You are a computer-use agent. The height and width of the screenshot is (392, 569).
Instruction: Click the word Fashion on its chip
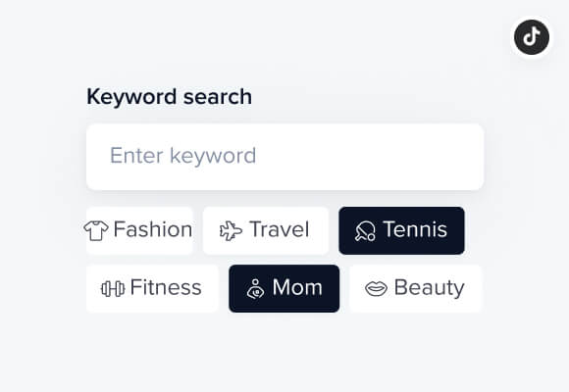point(153,229)
